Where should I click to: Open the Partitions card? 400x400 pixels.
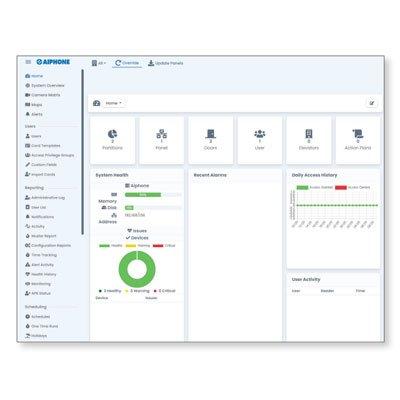pyautogui.click(x=112, y=140)
